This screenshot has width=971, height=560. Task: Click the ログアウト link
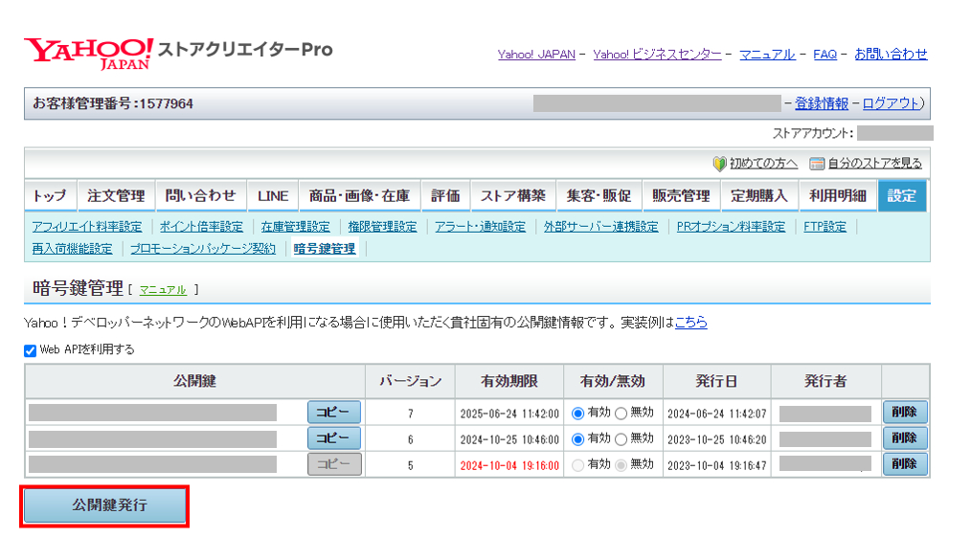891,103
